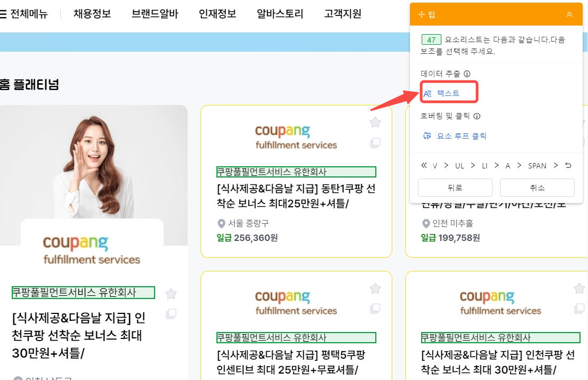This screenshot has height=380, width=588.
Task: Star the large 인천쿠팡 card with woman photo
Action: (x=171, y=294)
